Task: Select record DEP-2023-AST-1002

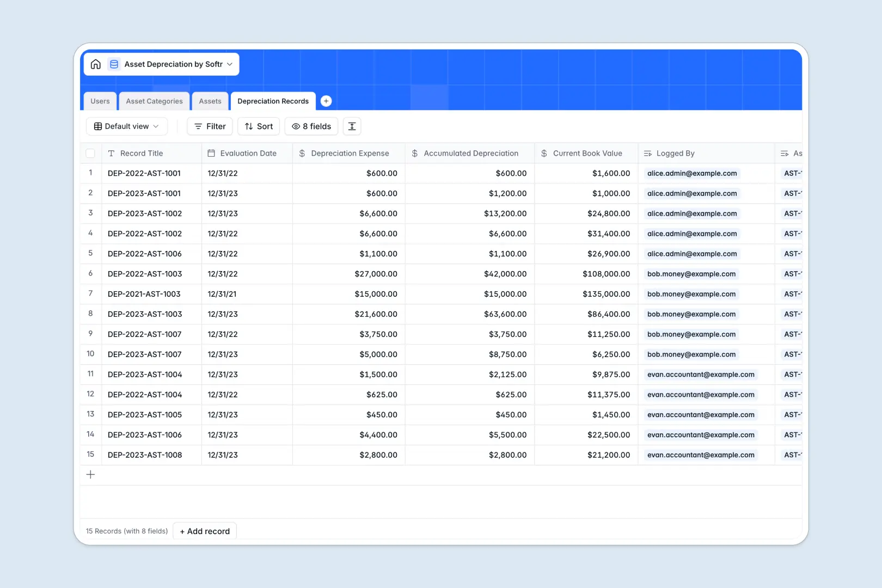Action: pyautogui.click(x=145, y=214)
